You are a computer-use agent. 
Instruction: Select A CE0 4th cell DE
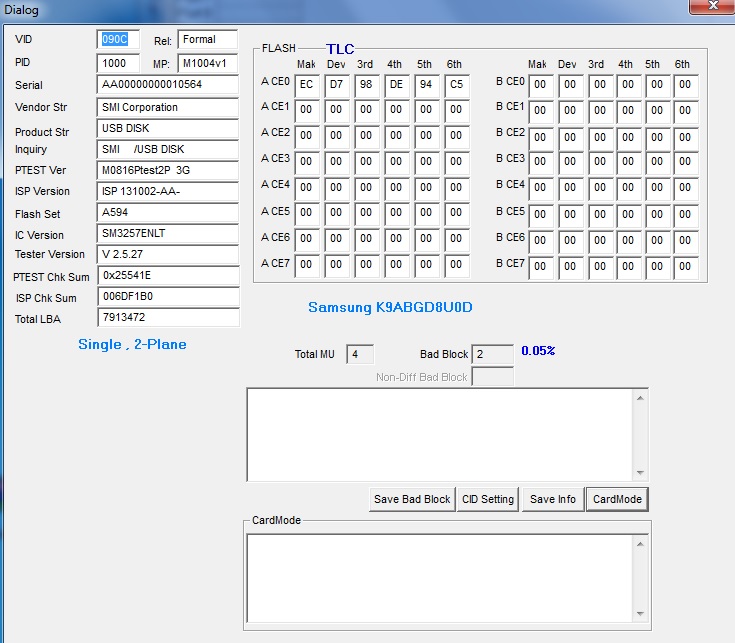point(397,85)
